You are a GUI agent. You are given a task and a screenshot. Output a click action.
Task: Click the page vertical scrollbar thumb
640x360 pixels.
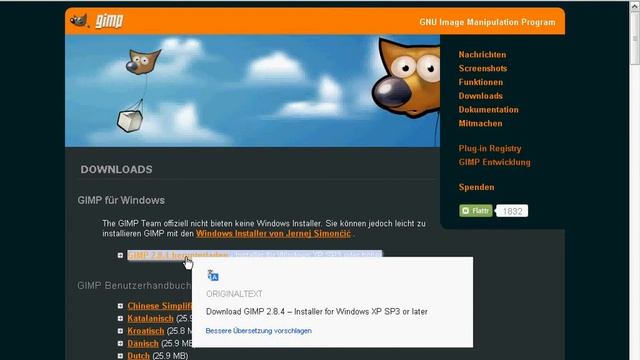(634, 38)
